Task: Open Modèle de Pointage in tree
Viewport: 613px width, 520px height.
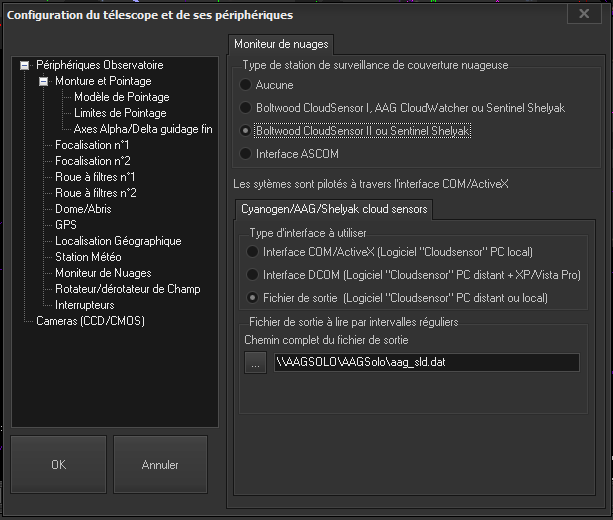Action: tap(121, 97)
